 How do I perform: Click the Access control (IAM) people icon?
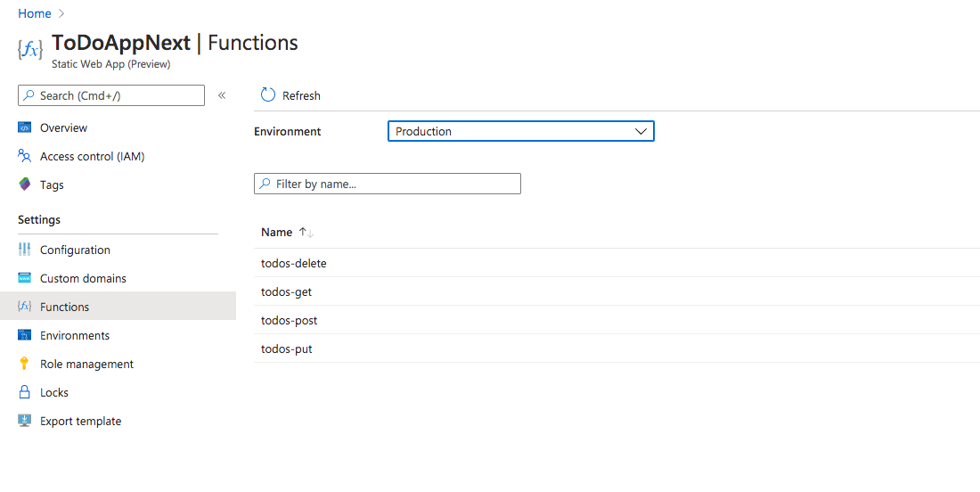[25, 156]
